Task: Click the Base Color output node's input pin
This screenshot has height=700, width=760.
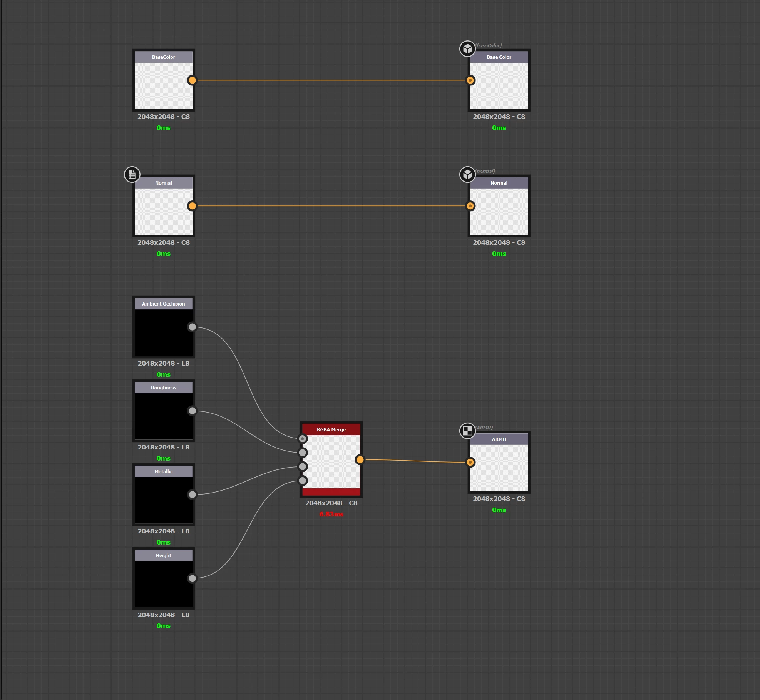Action: [470, 80]
